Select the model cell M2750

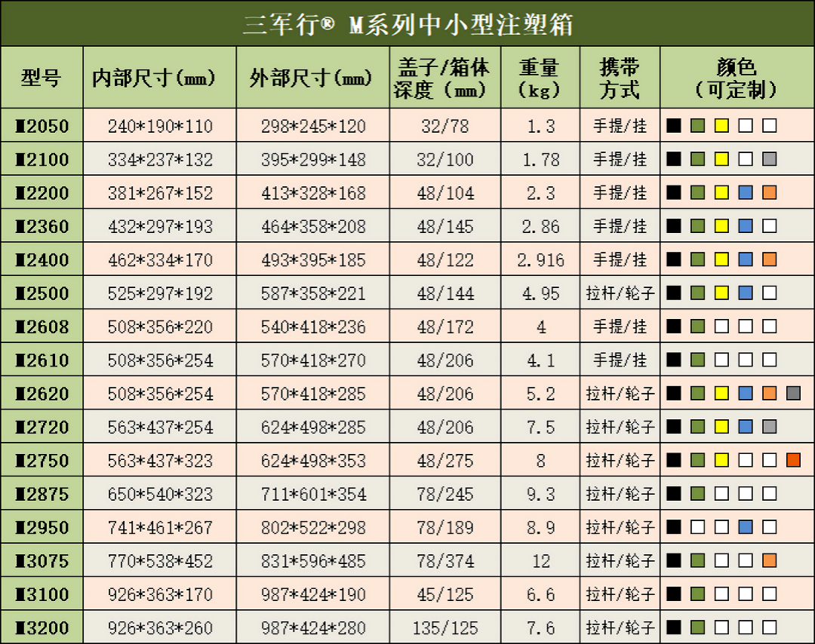[42, 460]
